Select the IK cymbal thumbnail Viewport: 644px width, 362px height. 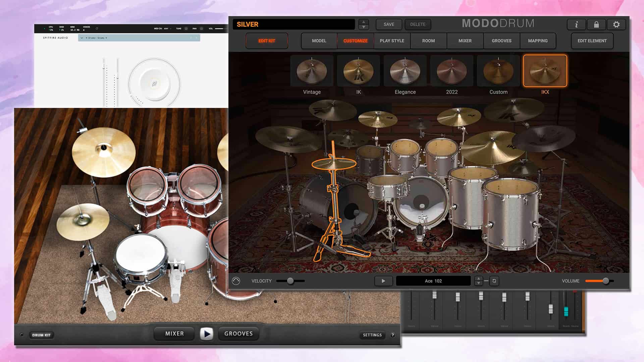coord(358,71)
